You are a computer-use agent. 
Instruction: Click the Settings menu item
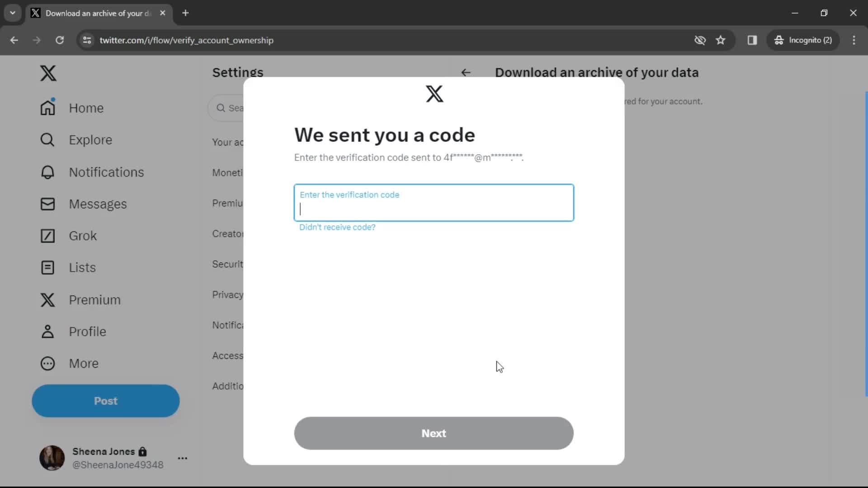(x=238, y=72)
